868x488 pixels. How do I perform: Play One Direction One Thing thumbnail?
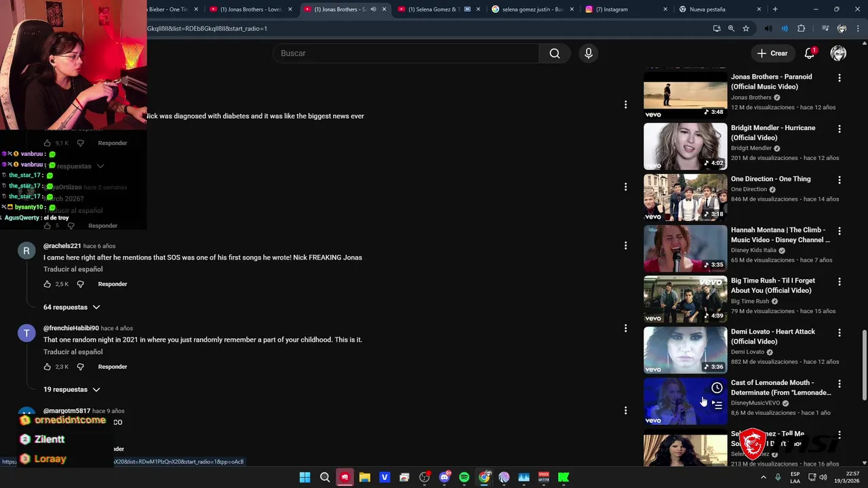pyautogui.click(x=685, y=197)
